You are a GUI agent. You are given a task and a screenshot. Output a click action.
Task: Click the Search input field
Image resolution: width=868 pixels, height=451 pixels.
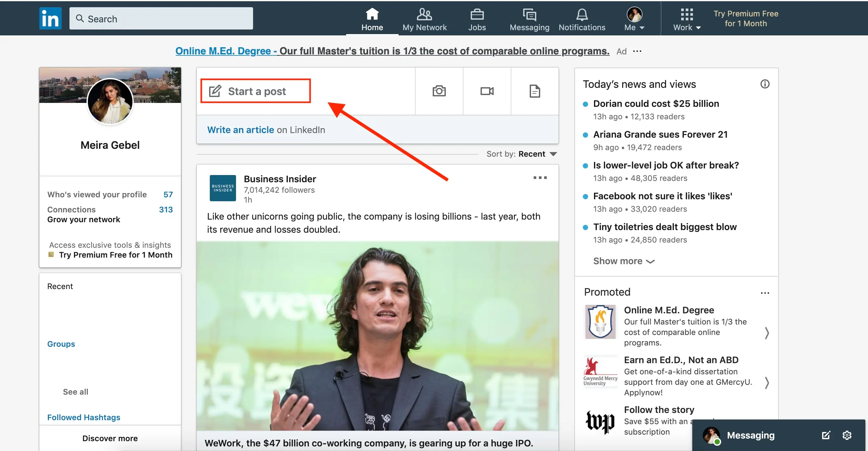tap(161, 19)
